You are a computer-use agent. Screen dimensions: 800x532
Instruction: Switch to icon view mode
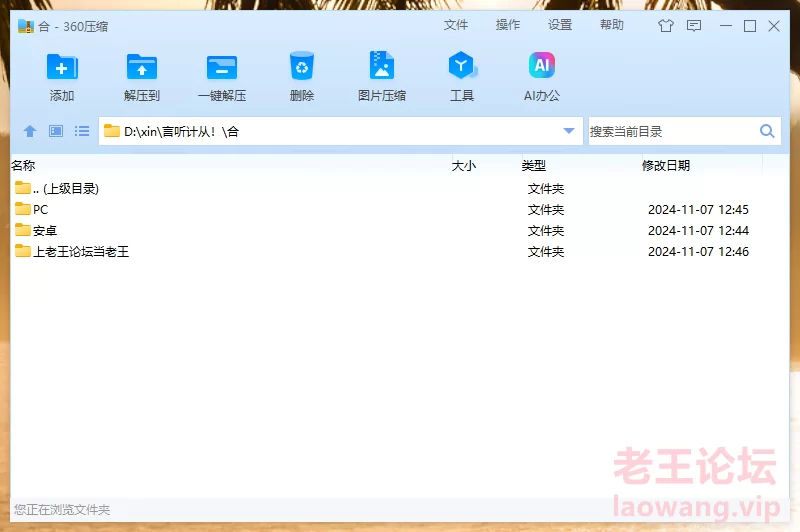56,131
